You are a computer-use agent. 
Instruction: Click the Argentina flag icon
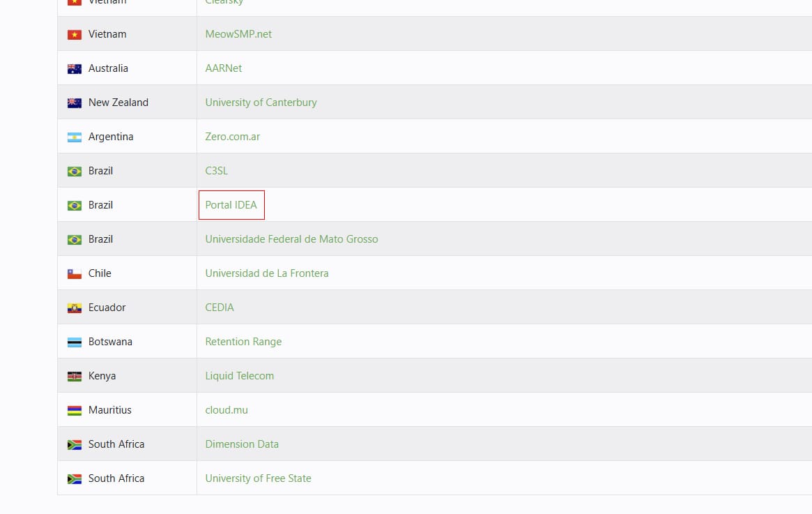coord(75,137)
